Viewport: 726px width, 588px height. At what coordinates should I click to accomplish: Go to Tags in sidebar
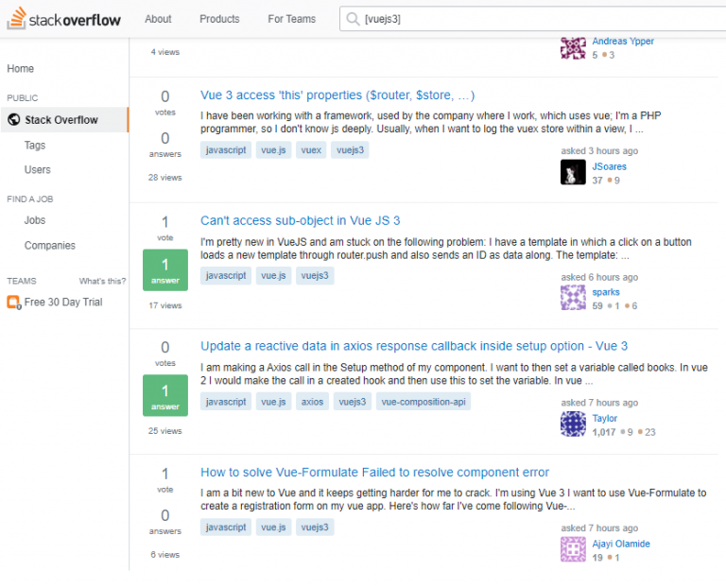pyautogui.click(x=35, y=146)
